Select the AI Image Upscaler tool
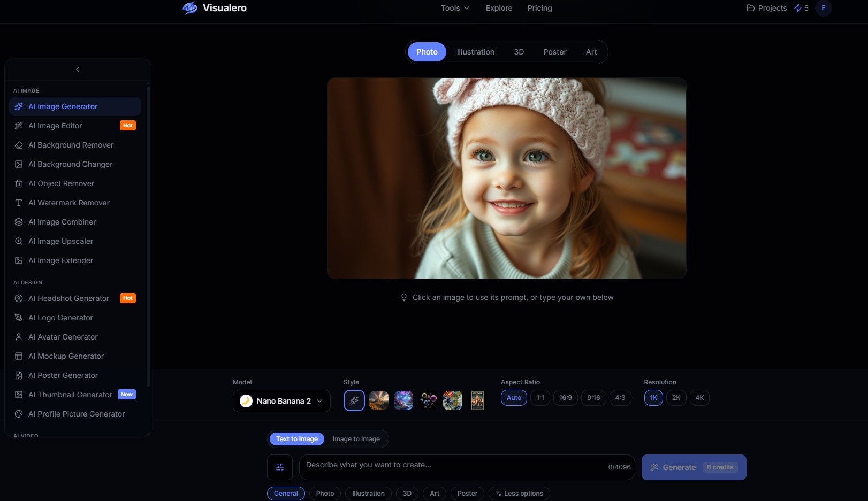The image size is (868, 501). pos(60,241)
